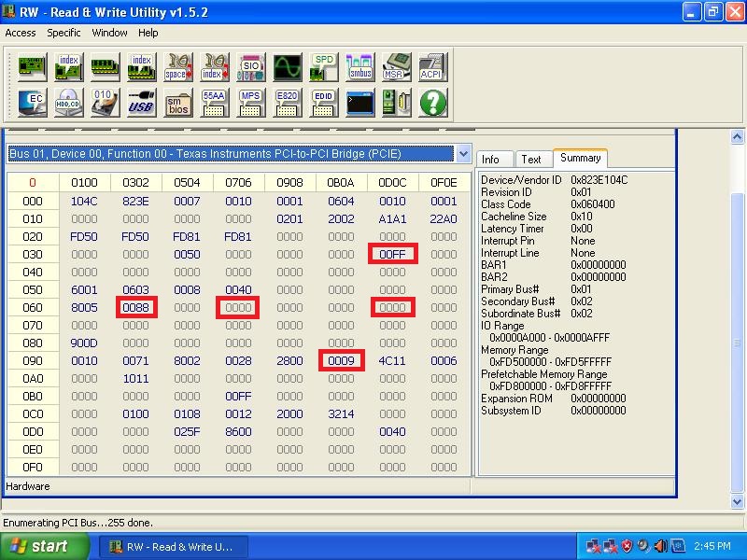Select cell 900D in row 080
The image size is (747, 560).
[x=84, y=343]
